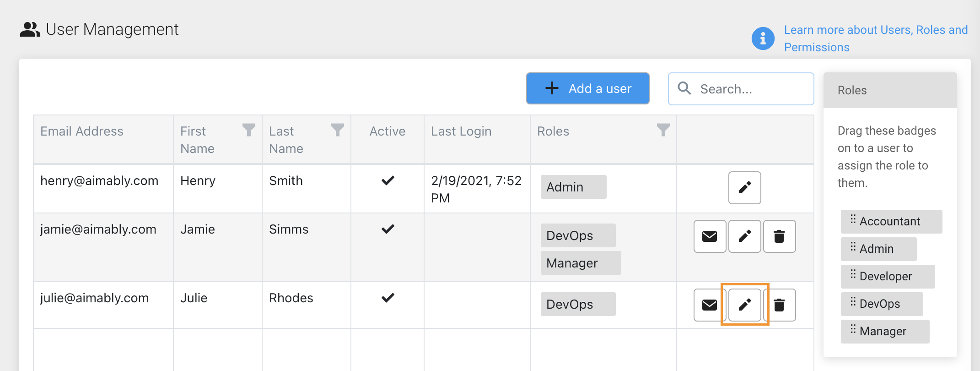
Task: Filter the First Name column
Action: point(248,130)
